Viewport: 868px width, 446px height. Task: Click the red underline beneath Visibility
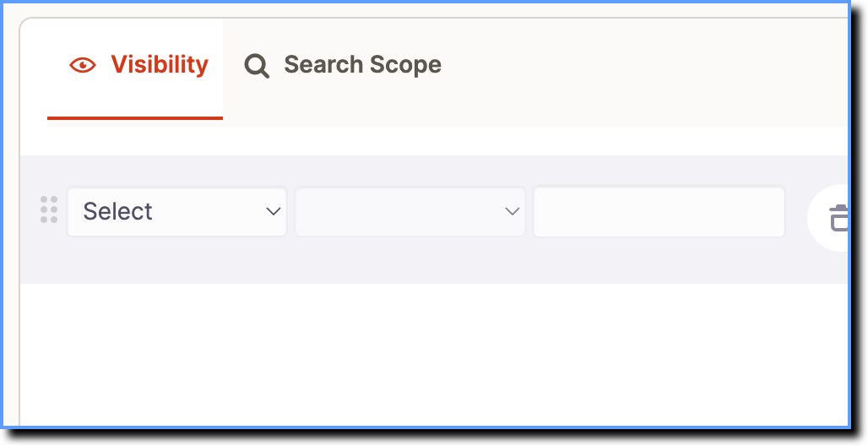point(135,118)
